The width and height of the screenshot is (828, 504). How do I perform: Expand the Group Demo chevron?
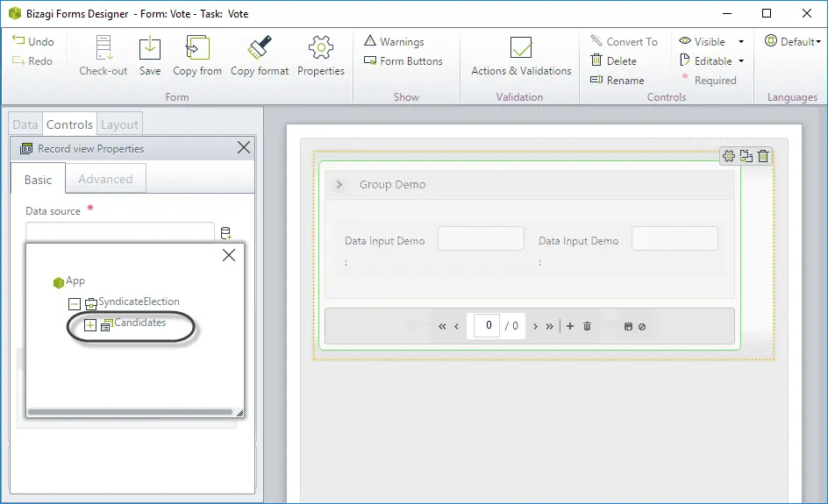pyautogui.click(x=339, y=185)
